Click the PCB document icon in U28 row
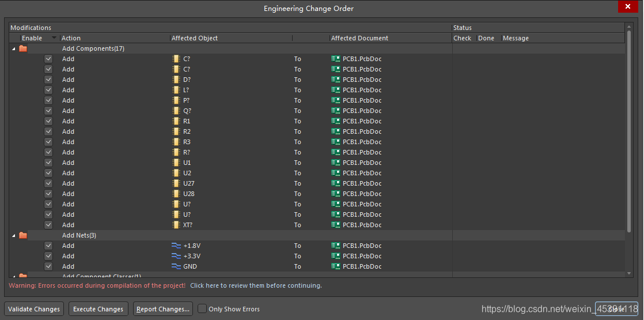This screenshot has height=320, width=644. click(336, 194)
